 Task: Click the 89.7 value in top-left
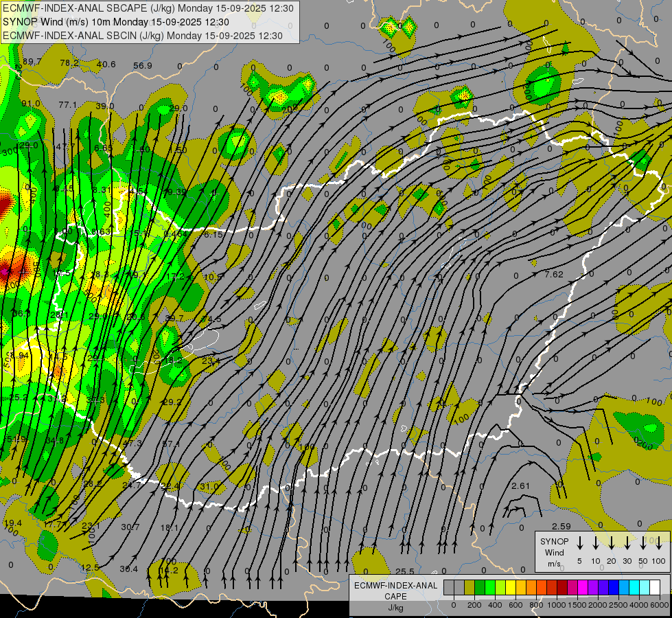tap(32, 62)
